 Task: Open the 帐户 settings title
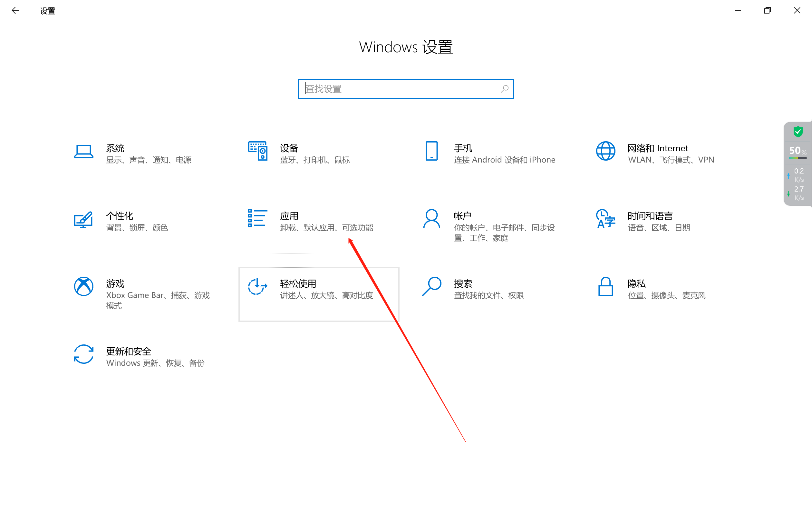463,216
